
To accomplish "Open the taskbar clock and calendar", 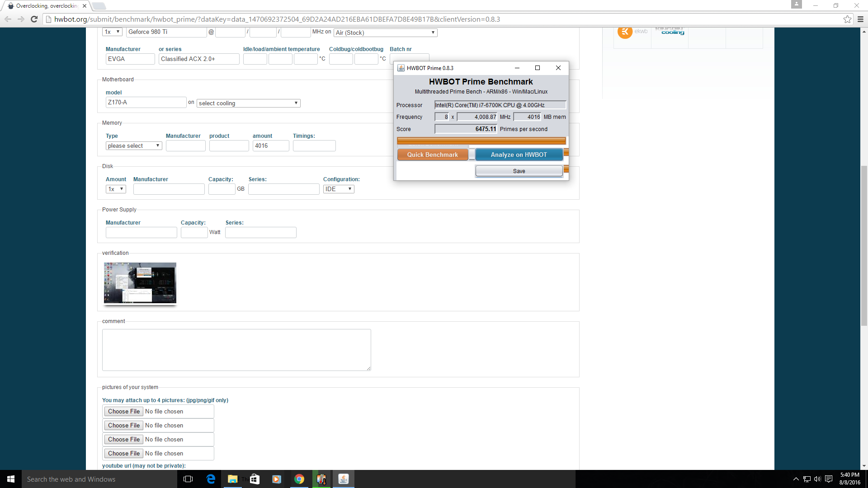I will pos(850,479).
